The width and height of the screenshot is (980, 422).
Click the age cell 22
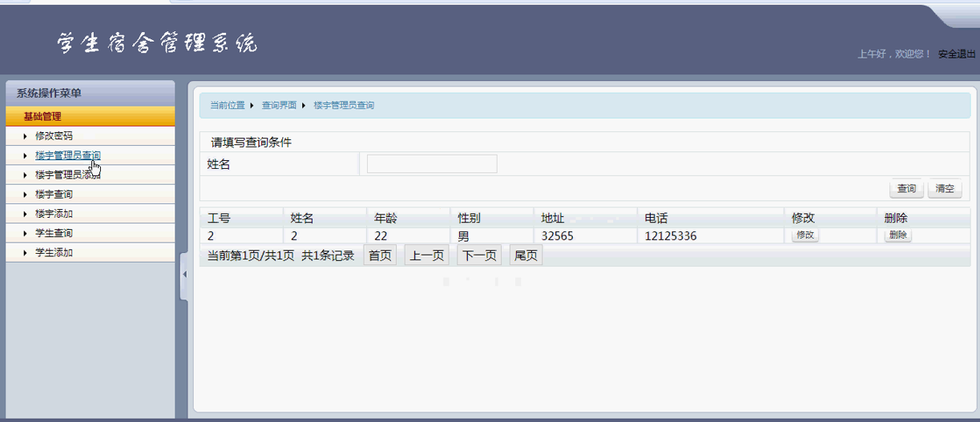tap(381, 236)
